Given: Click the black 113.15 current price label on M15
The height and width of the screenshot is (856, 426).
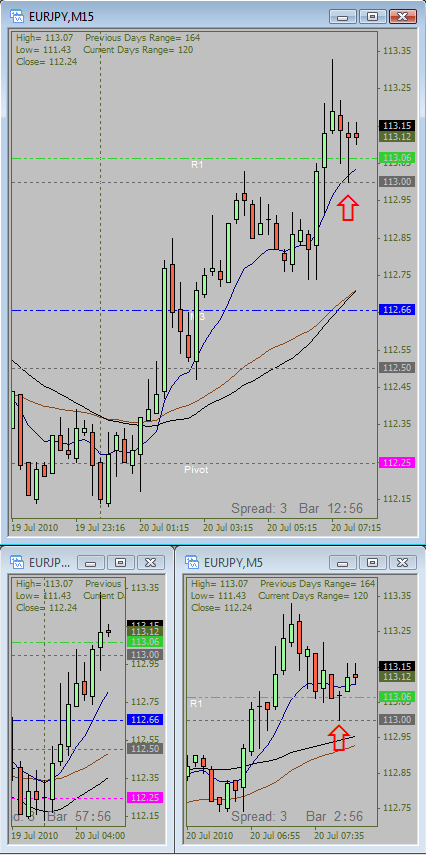Looking at the screenshot, I should click(x=399, y=125).
